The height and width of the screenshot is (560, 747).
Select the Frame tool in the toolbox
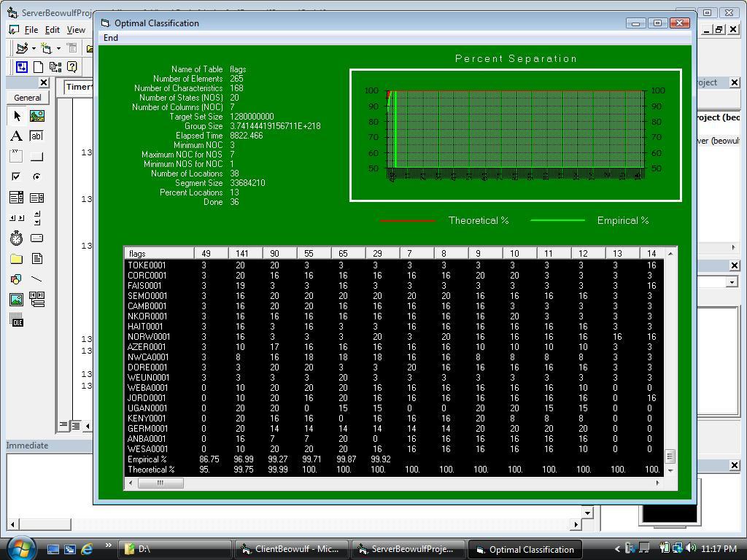point(17,156)
